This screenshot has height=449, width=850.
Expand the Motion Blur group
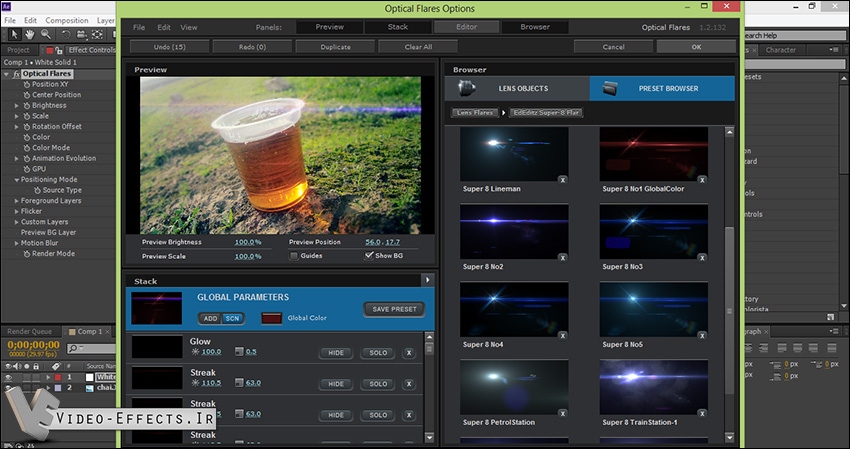(x=16, y=243)
